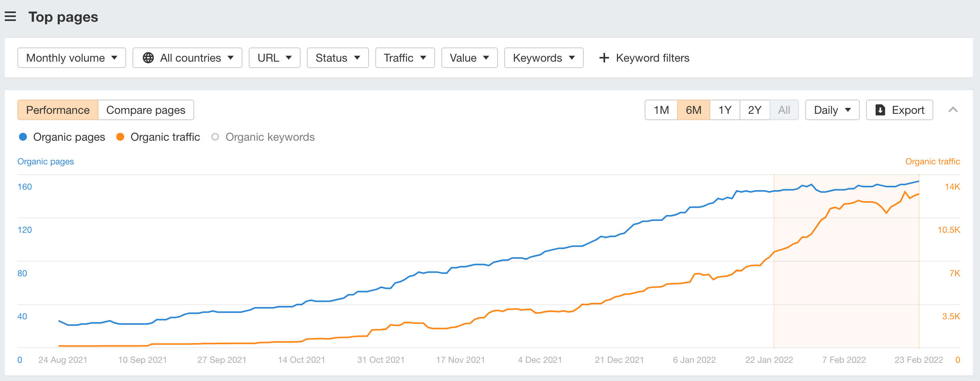
Task: Toggle Organic pages series off
Action: (62, 137)
